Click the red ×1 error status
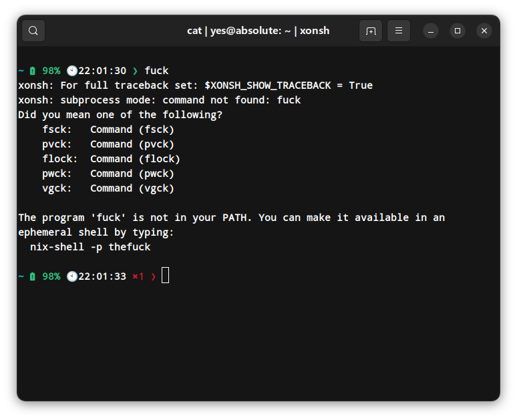This screenshot has height=420, width=517. click(138, 276)
